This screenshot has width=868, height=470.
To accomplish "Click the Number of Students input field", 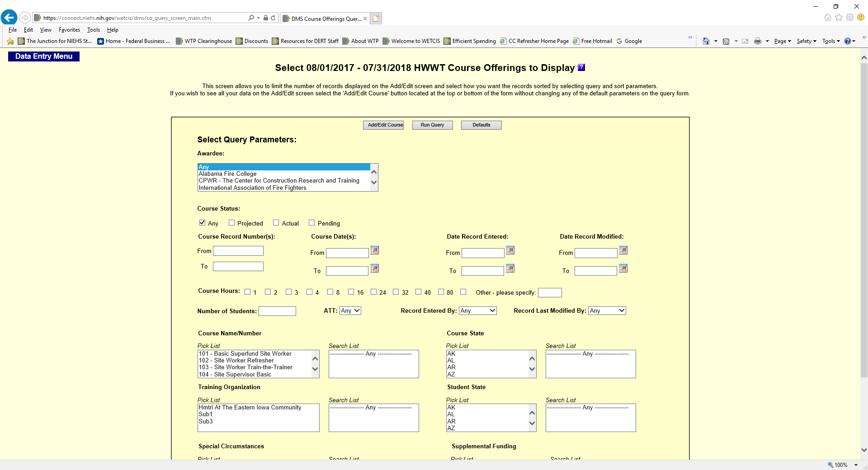I will coord(277,311).
